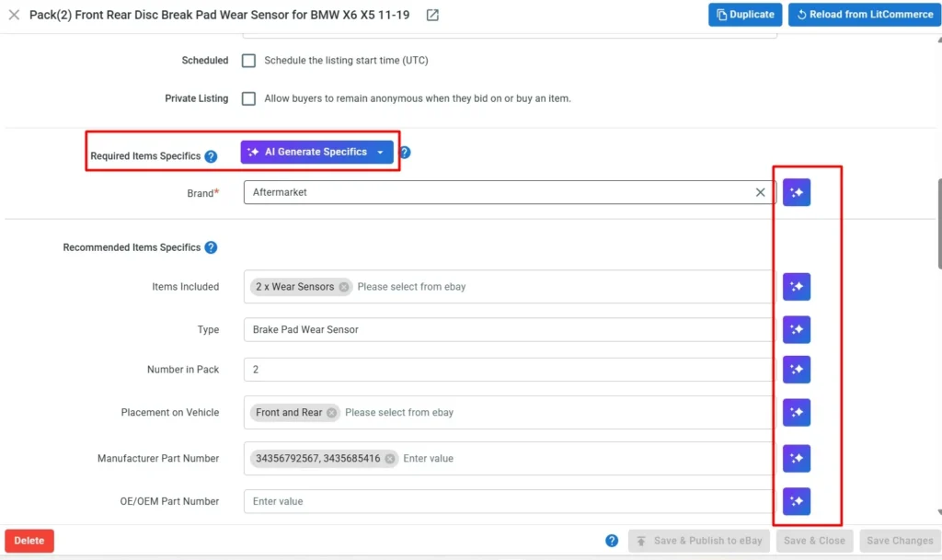This screenshot has width=942, height=560.
Task: Click the Items Included select field
Action: tap(510, 286)
